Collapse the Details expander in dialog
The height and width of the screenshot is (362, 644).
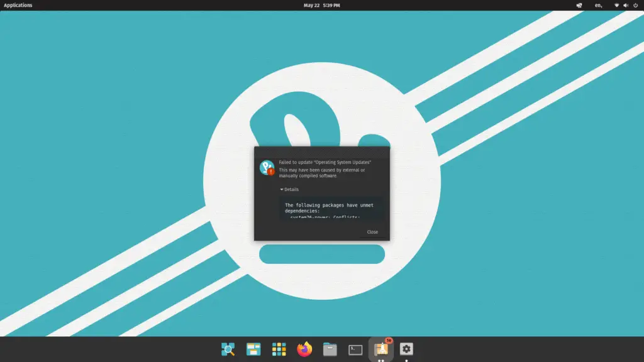point(289,189)
